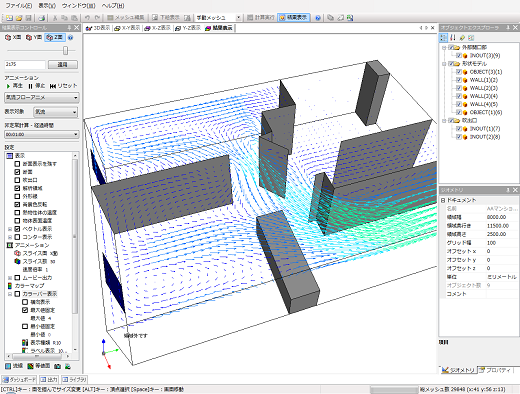Toggle the 断面 cross-section checkbox
This screenshot has height=394, width=520.
[x=17, y=172]
